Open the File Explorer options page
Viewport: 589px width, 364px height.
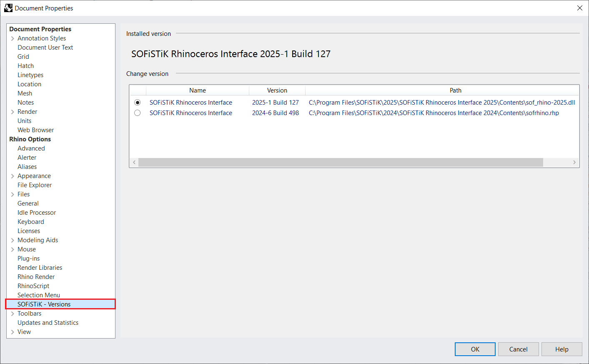tap(35, 185)
